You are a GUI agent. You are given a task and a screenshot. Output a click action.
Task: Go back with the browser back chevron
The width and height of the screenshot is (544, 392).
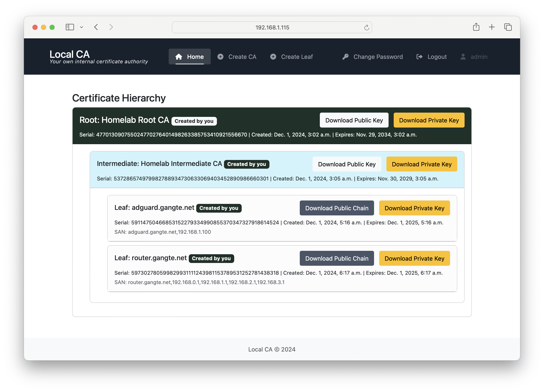point(96,27)
